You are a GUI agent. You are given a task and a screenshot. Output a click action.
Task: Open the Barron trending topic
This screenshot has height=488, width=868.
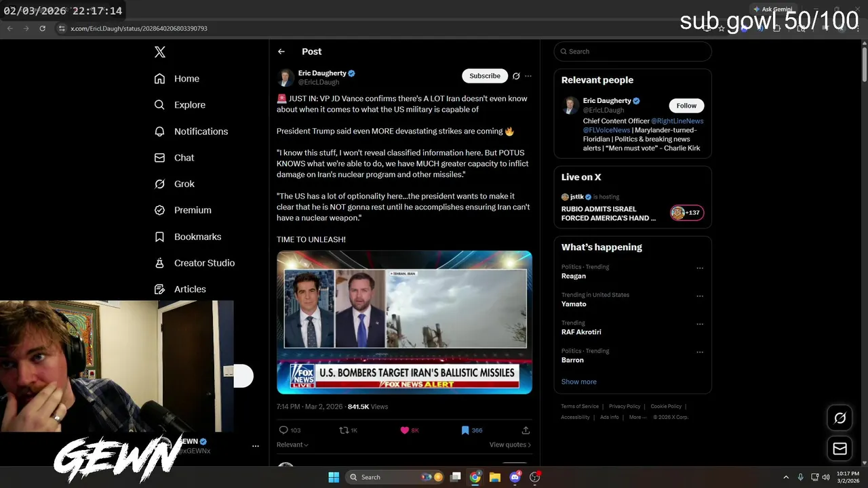click(x=572, y=360)
